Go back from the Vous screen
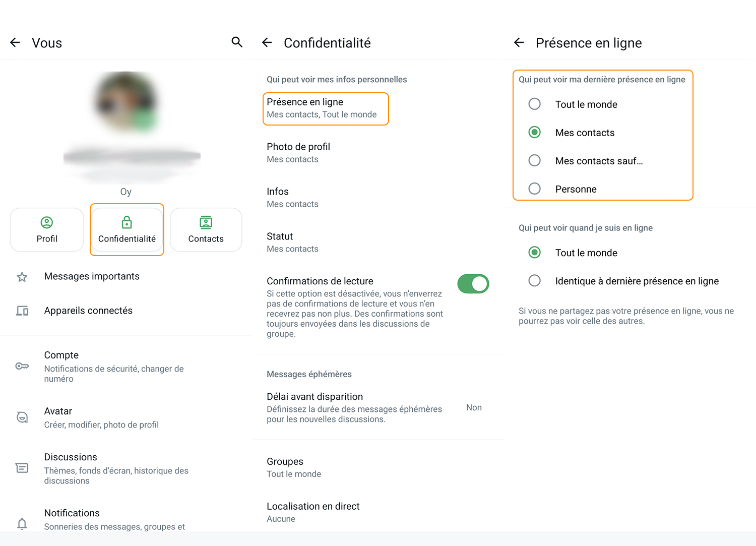The height and width of the screenshot is (546, 756). (x=15, y=43)
